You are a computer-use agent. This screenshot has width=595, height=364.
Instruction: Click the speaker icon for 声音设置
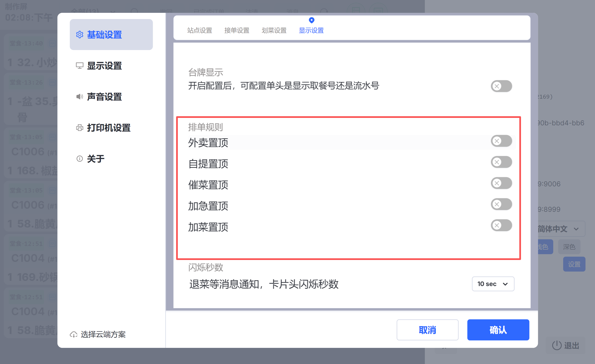pyautogui.click(x=79, y=97)
